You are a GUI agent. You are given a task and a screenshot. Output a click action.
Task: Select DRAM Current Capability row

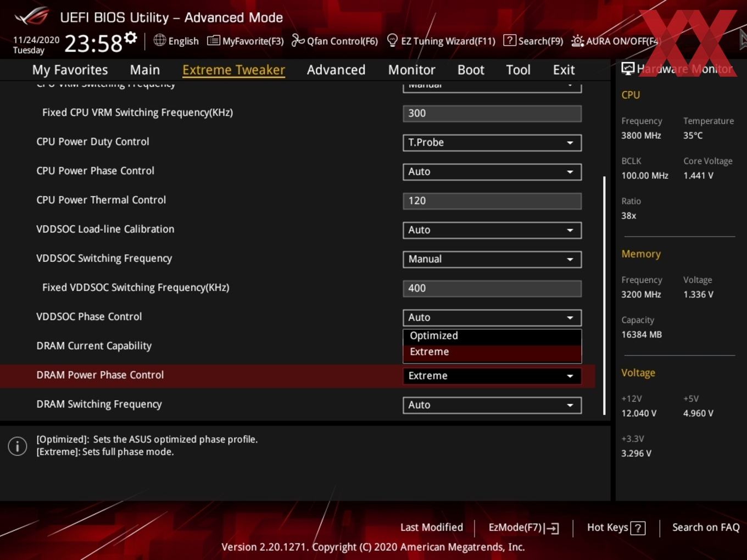point(297,346)
